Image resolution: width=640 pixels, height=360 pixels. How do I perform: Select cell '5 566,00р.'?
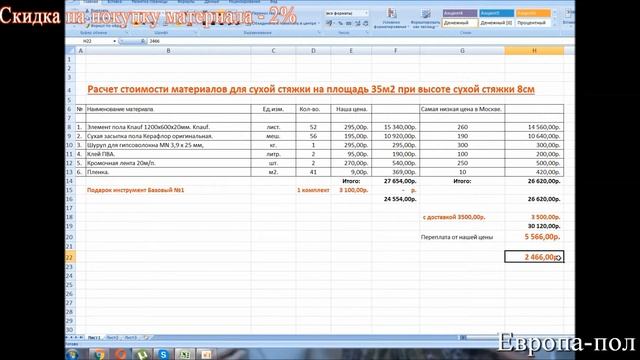[534, 237]
